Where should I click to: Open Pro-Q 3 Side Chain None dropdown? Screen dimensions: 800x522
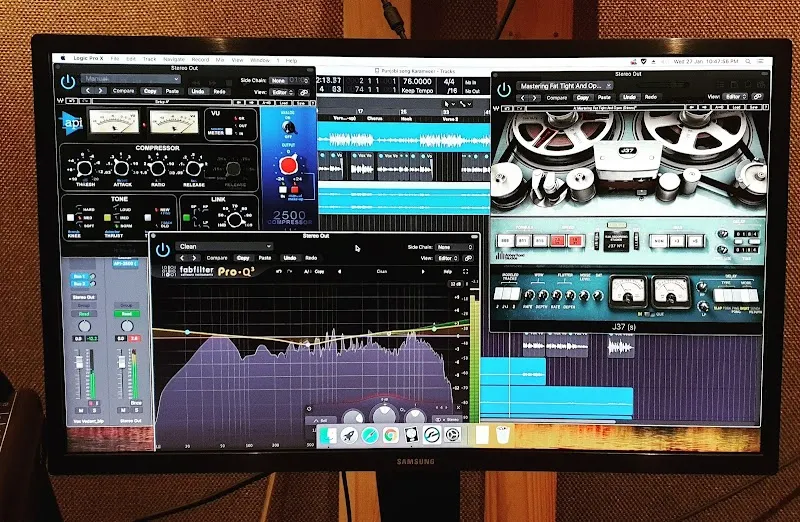pos(454,247)
